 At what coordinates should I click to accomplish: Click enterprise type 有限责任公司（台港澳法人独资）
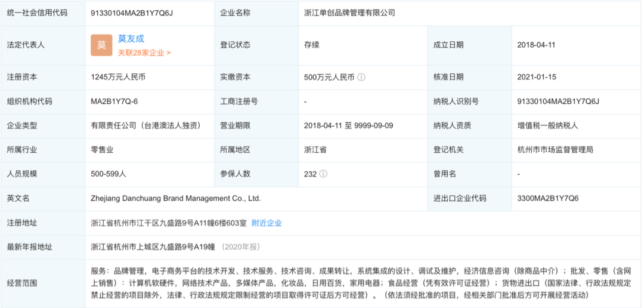coord(146,125)
